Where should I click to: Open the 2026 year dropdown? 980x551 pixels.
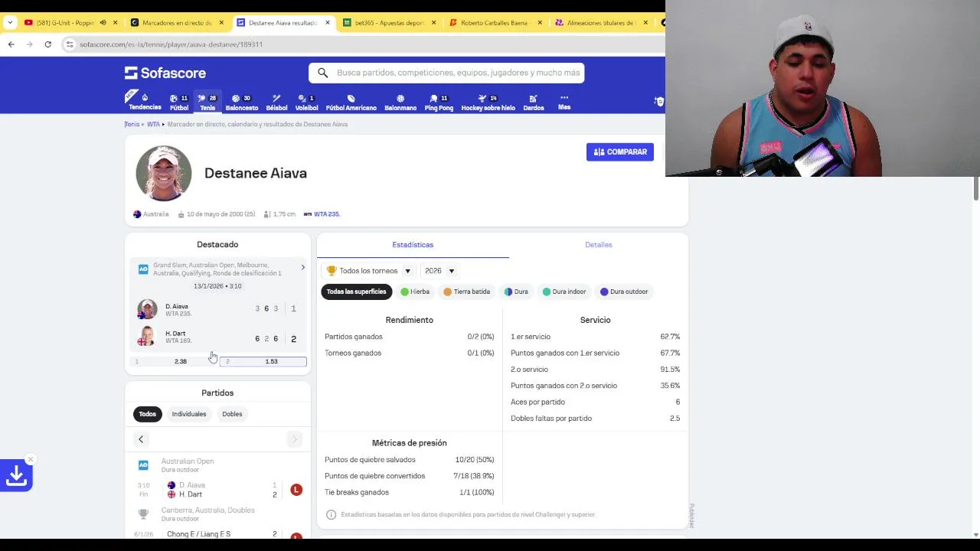tap(439, 271)
